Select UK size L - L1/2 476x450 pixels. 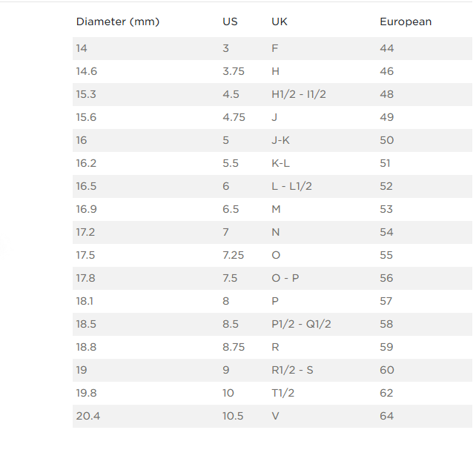pyautogui.click(x=291, y=186)
